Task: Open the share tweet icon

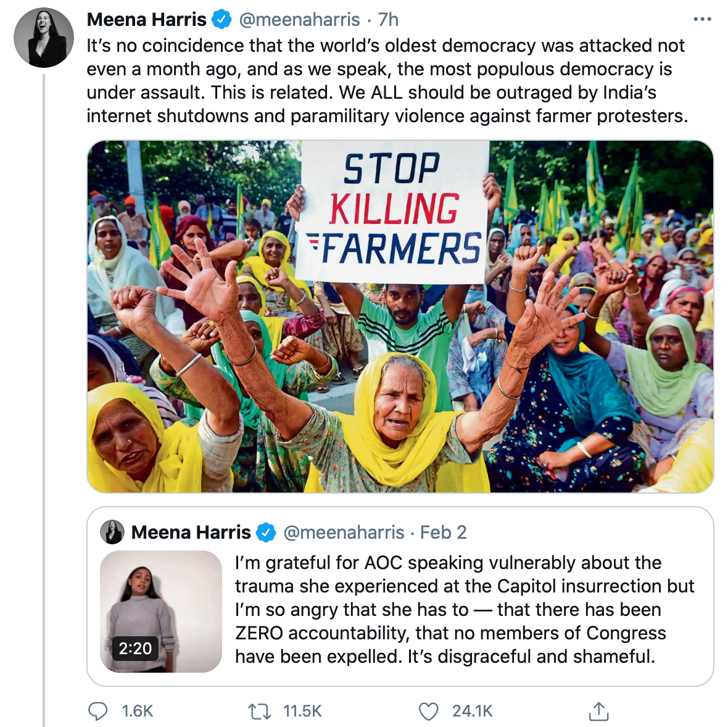Action: point(598,711)
